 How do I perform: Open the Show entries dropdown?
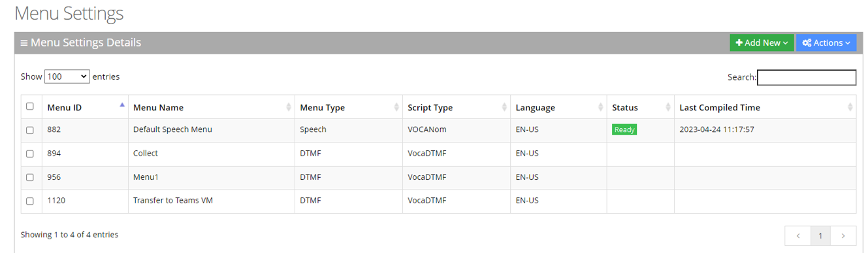point(67,76)
